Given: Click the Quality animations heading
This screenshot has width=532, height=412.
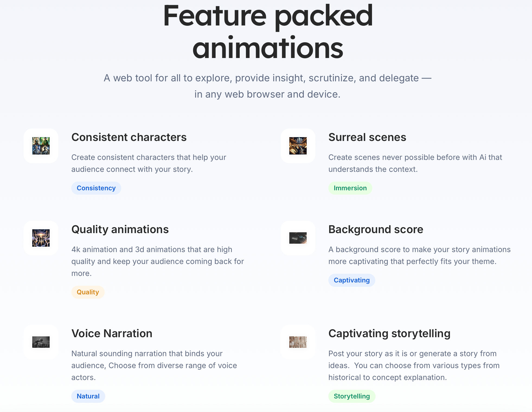Looking at the screenshot, I should coord(120,230).
